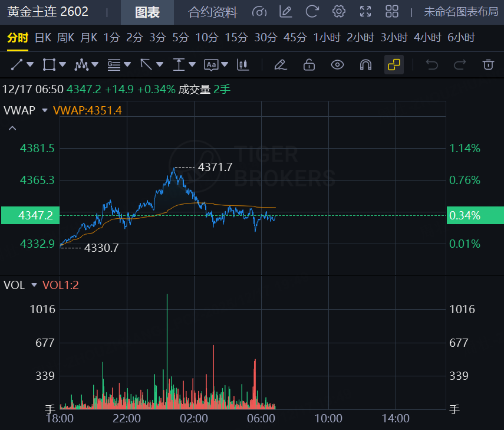Screen dimensions: 504x430
Task: Toggle drawings visibility eye icon
Action: [337, 64]
